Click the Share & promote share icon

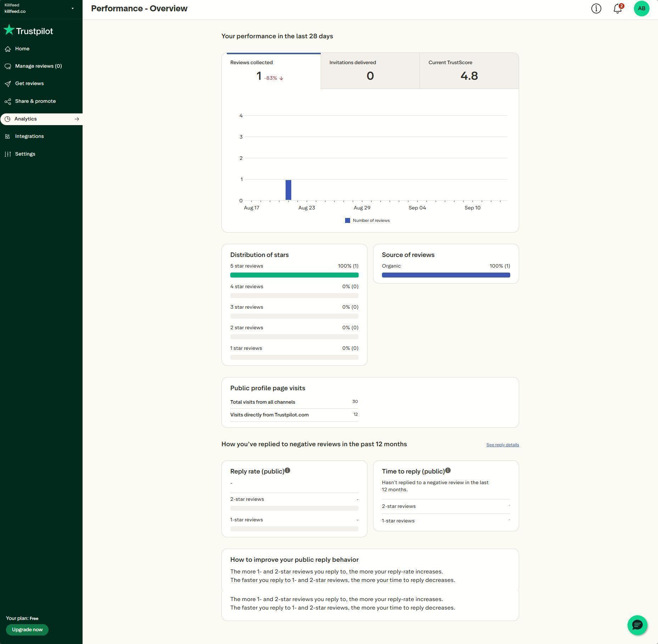[8, 101]
